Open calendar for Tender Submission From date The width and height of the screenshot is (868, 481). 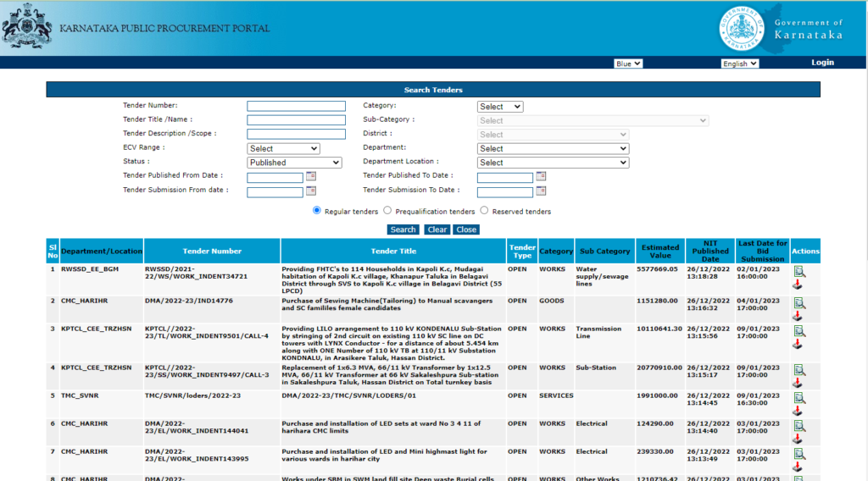tap(310, 191)
